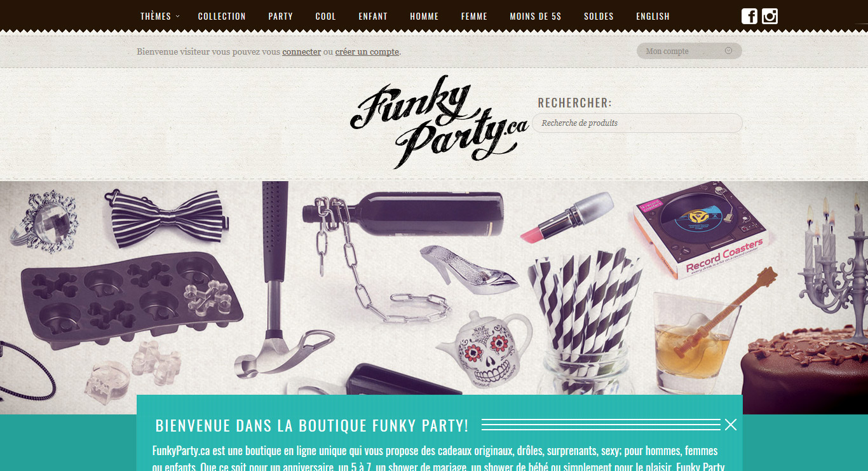Click the Mon compte circular arrow icon
The height and width of the screenshot is (471, 868).
point(728,51)
